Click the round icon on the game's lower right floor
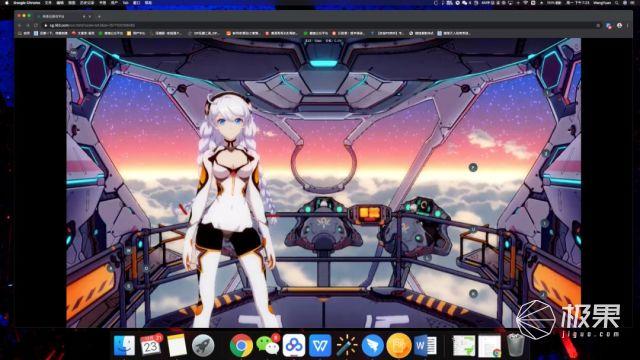Viewport: 640px width, 360px height. pyautogui.click(x=473, y=293)
